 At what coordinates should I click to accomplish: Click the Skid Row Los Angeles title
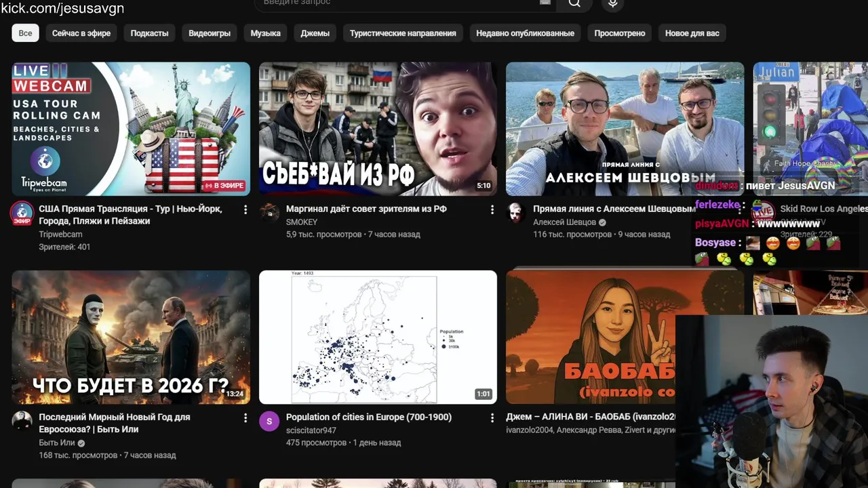tap(824, 209)
